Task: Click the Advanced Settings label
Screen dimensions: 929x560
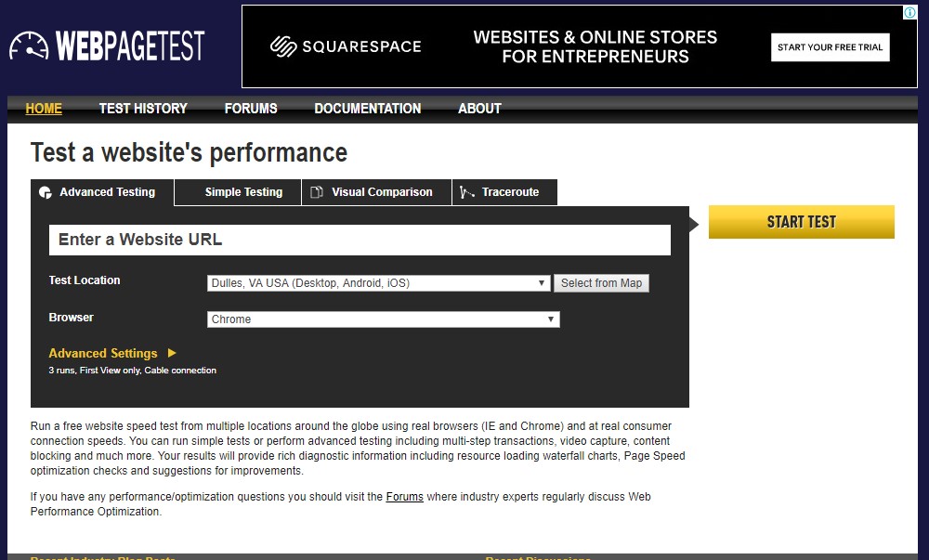Action: click(103, 354)
